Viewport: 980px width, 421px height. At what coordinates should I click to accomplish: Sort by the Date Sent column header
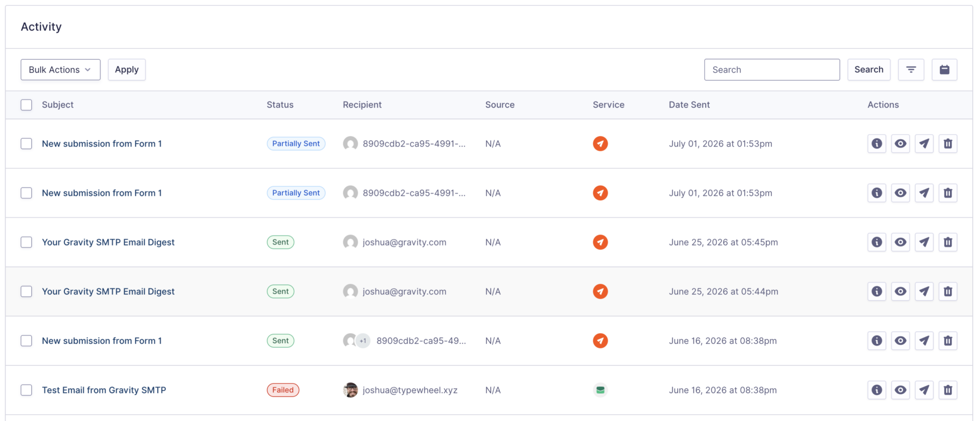689,105
